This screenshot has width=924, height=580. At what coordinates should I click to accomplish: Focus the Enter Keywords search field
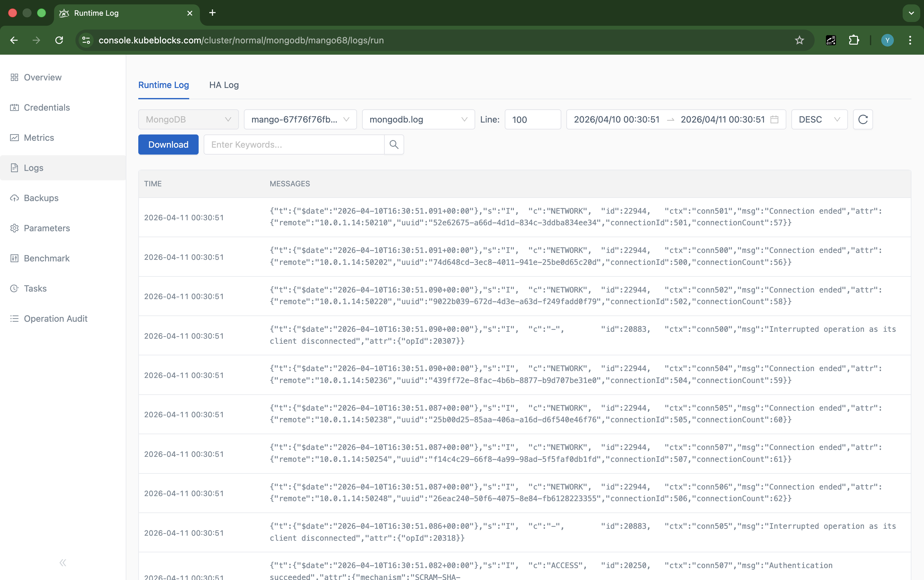click(x=294, y=144)
